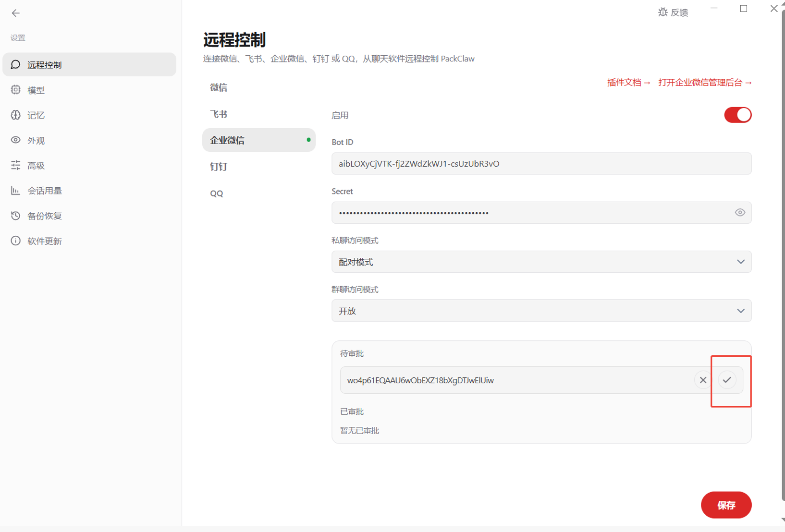Click the bug icon for 反馈
Screen dimensions: 785x532
tap(663, 12)
